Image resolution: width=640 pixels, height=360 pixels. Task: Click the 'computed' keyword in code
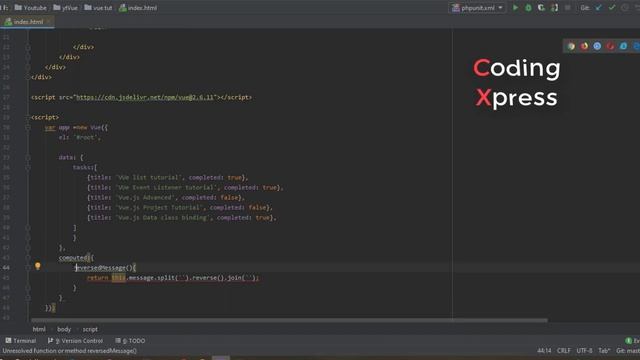(x=73, y=258)
